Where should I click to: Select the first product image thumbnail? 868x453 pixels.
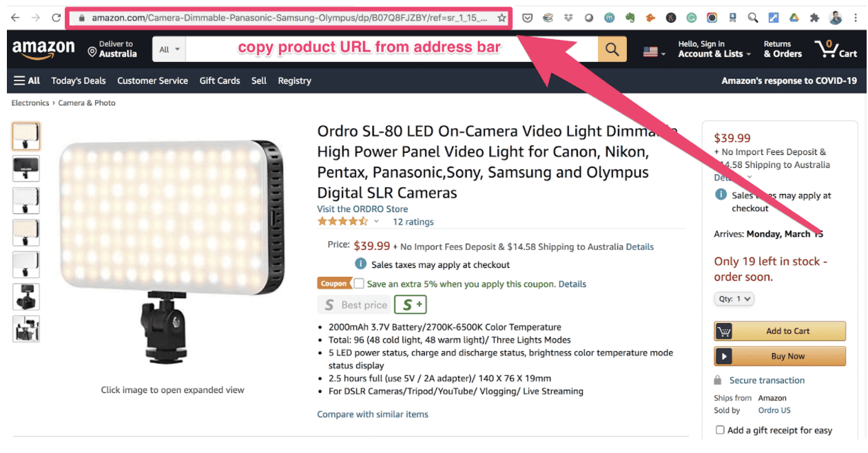pos(26,136)
